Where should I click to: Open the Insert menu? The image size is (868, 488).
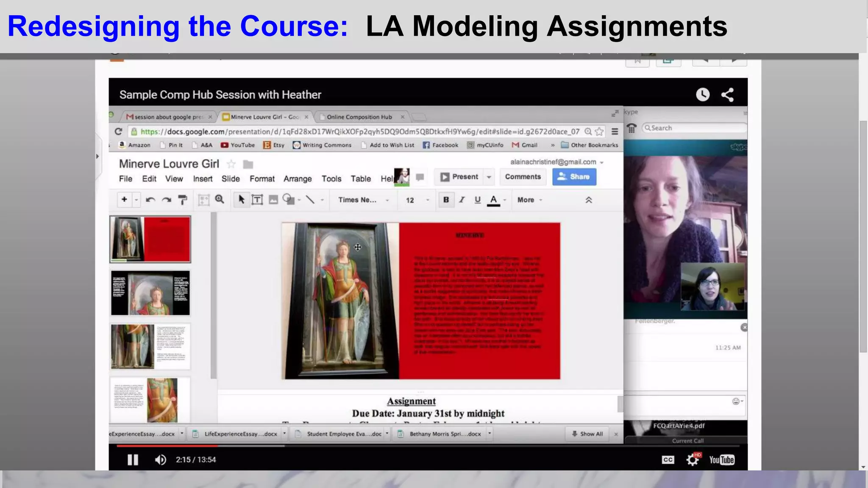pos(203,179)
